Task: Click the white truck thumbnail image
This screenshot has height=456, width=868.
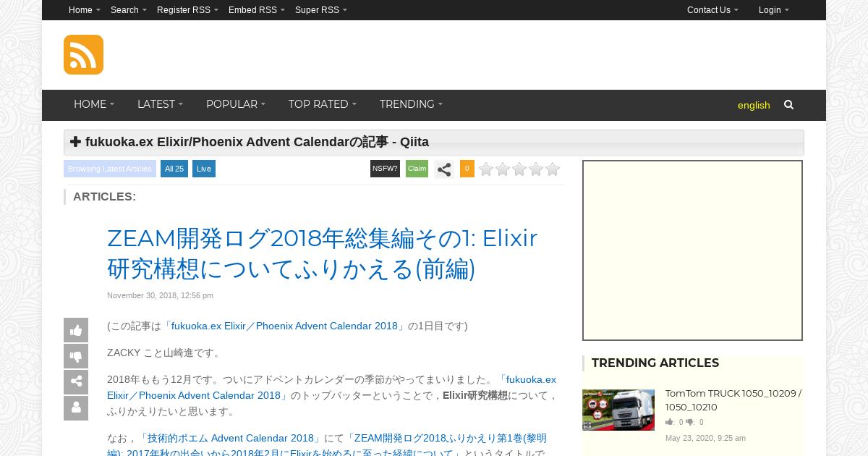Action: coord(618,410)
